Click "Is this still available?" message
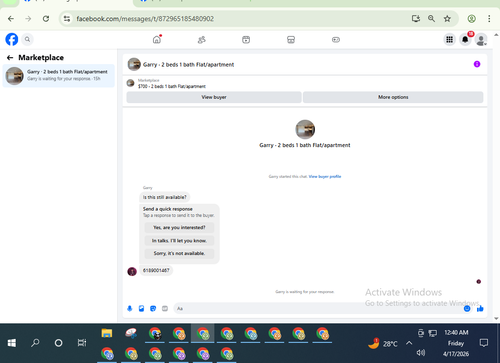500x363 pixels. [x=165, y=197]
